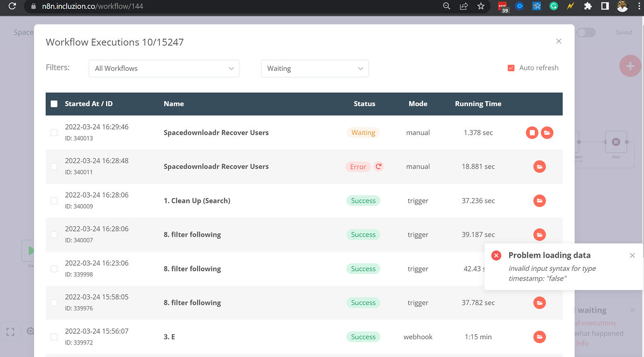Select checkbox for execution 340011
Viewport: 644px width, 357px height.
[54, 166]
